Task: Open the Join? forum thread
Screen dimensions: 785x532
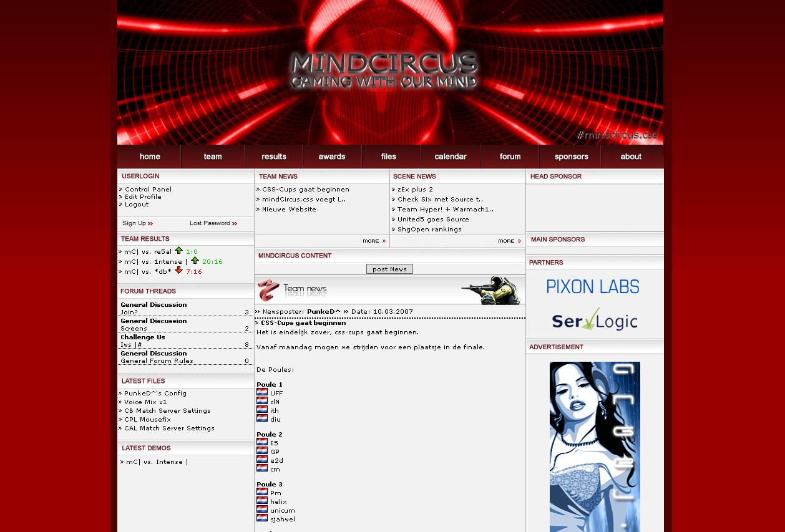Action: [x=129, y=312]
